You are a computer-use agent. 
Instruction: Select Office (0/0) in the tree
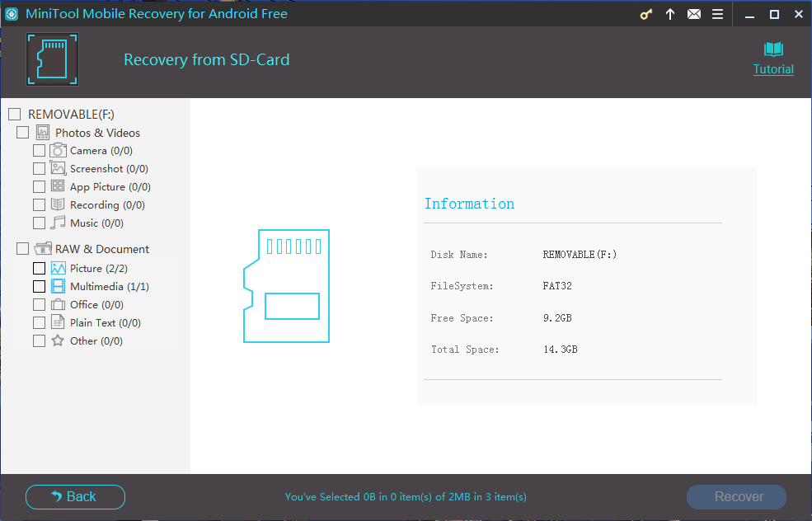pos(96,304)
